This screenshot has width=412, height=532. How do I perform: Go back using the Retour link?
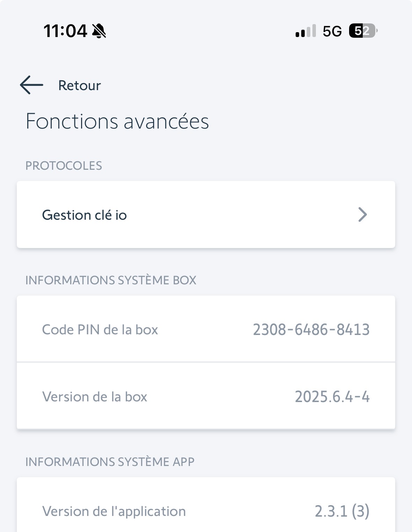[x=79, y=86]
